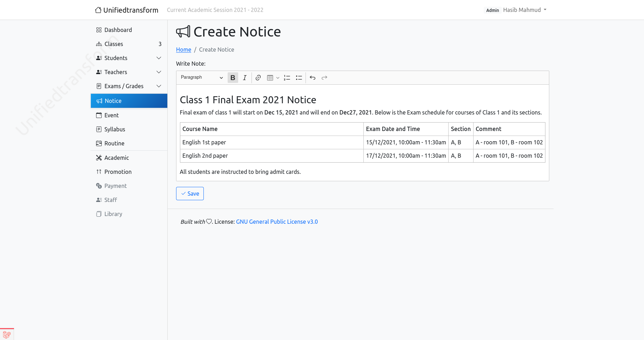Click the Classes hierarchy icon

pos(99,44)
